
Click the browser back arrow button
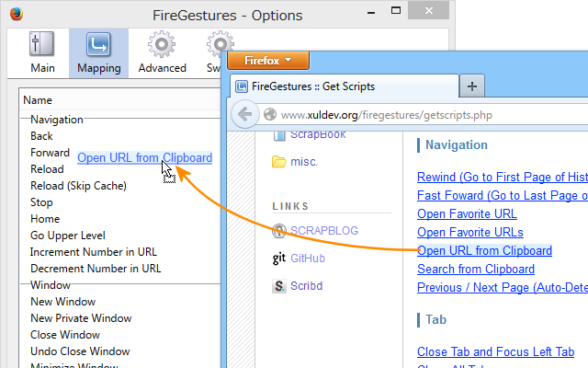[x=244, y=115]
